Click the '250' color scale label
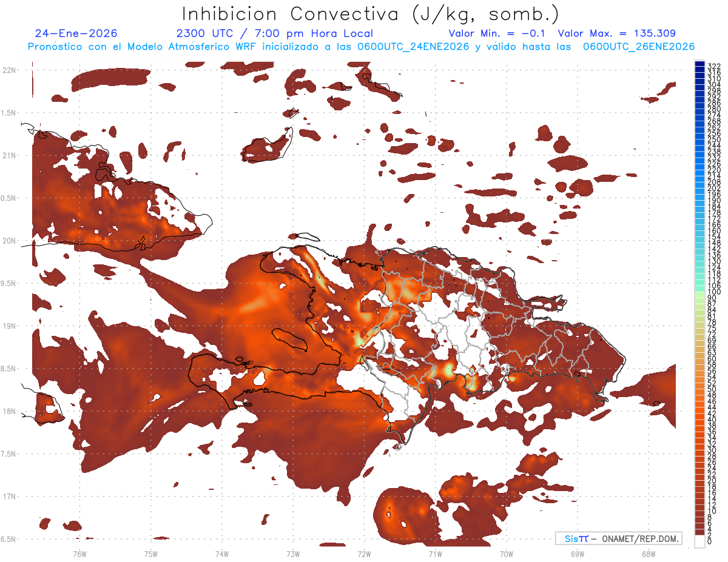The image size is (728, 562). (714, 139)
